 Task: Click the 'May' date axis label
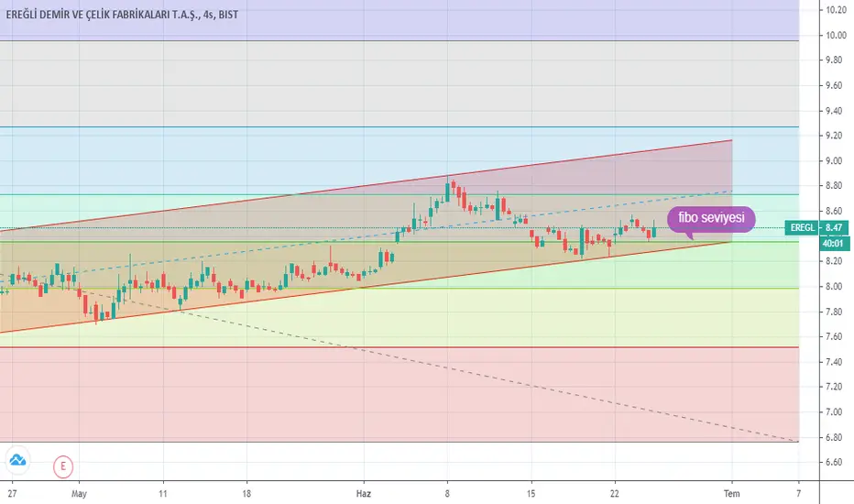[79, 494]
